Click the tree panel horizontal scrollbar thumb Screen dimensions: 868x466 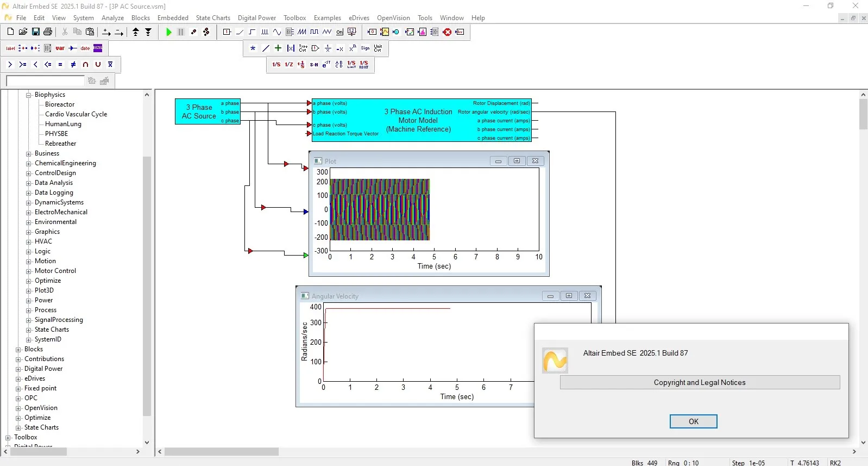pos(38,451)
